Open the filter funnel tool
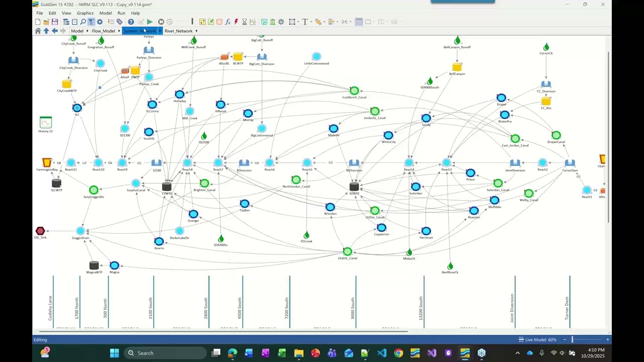This screenshot has height=362, width=644. pos(91,22)
